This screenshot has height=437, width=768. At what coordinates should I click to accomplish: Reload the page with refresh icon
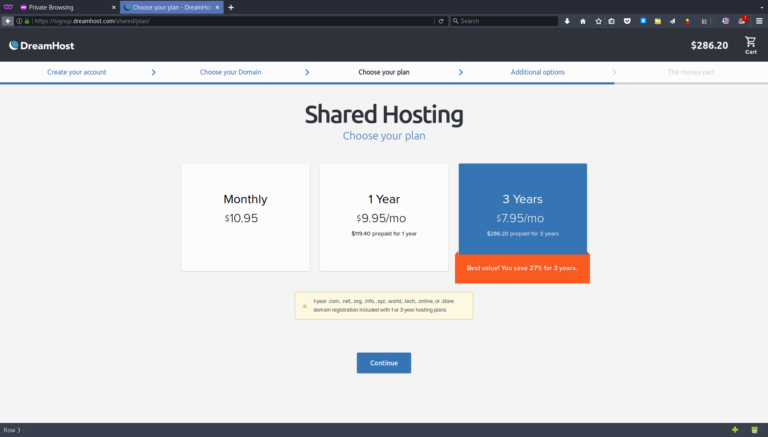point(441,21)
